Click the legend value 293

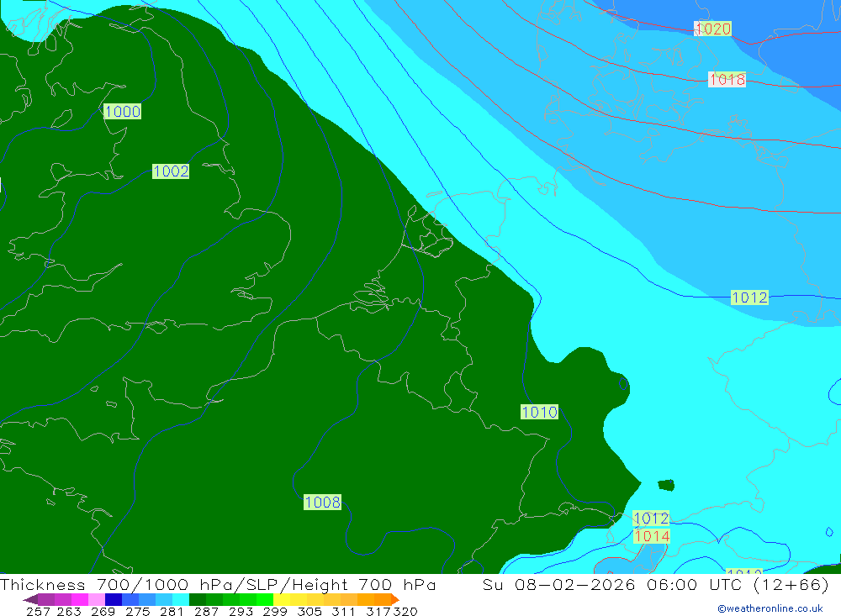click(x=241, y=611)
